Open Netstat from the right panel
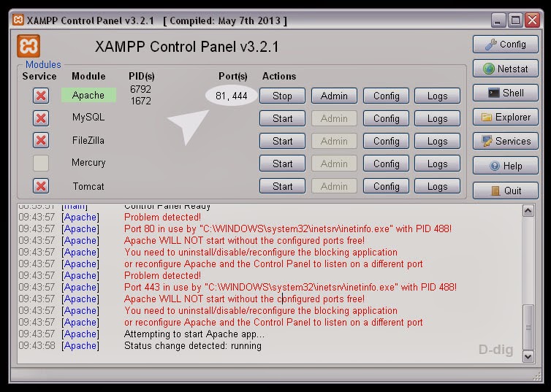This screenshot has height=392, width=551. point(505,69)
